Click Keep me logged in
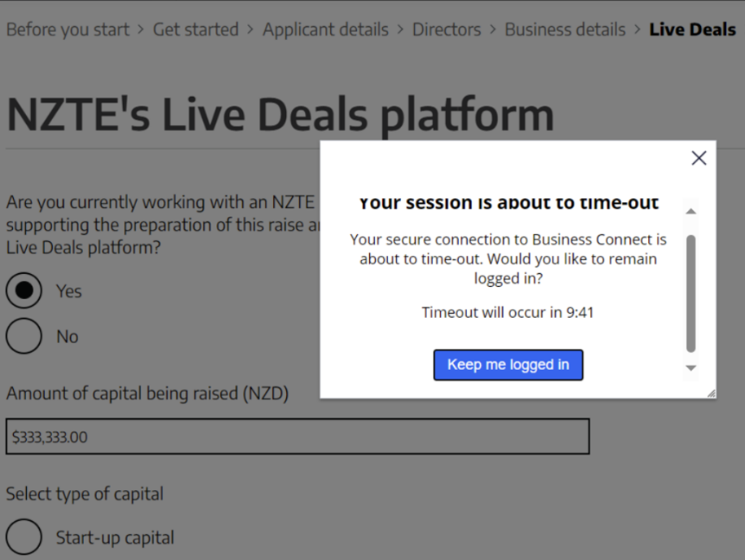Screen dimensions: 745x560 (x=508, y=364)
